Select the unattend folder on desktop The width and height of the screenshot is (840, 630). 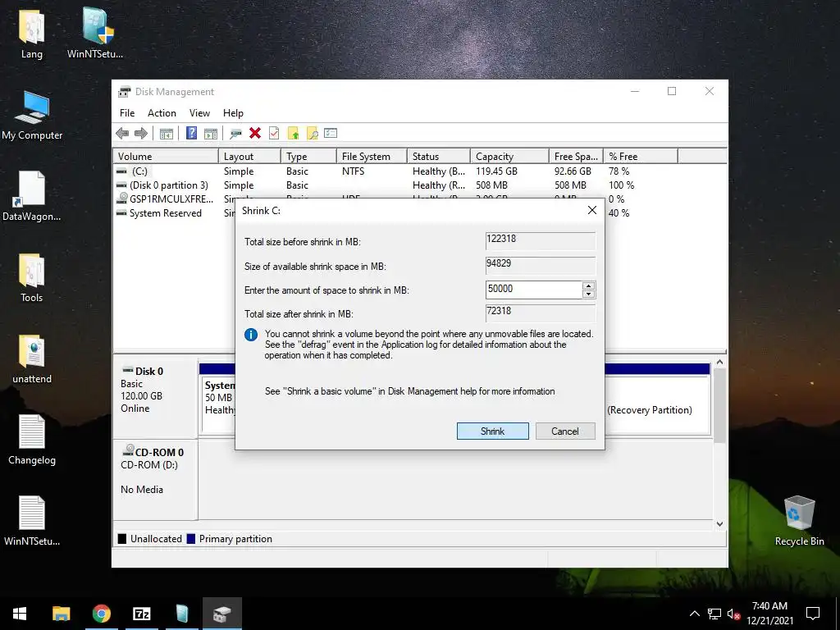pyautogui.click(x=32, y=359)
